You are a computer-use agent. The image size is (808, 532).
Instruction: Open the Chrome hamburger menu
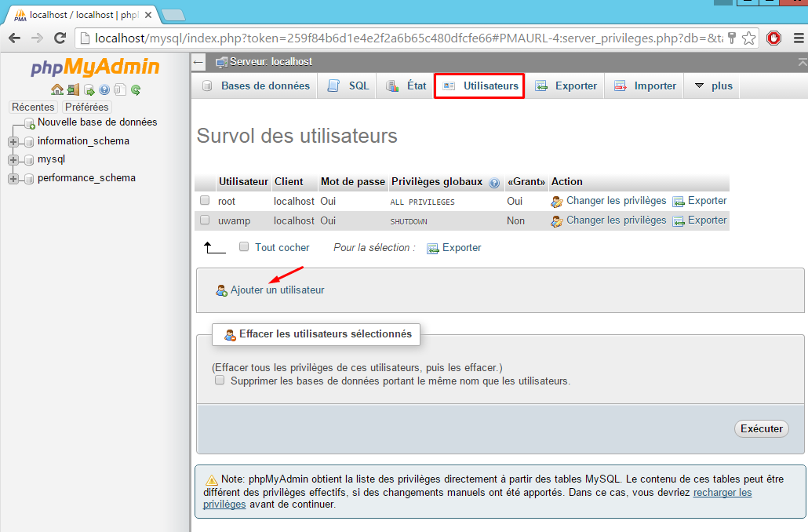799,38
